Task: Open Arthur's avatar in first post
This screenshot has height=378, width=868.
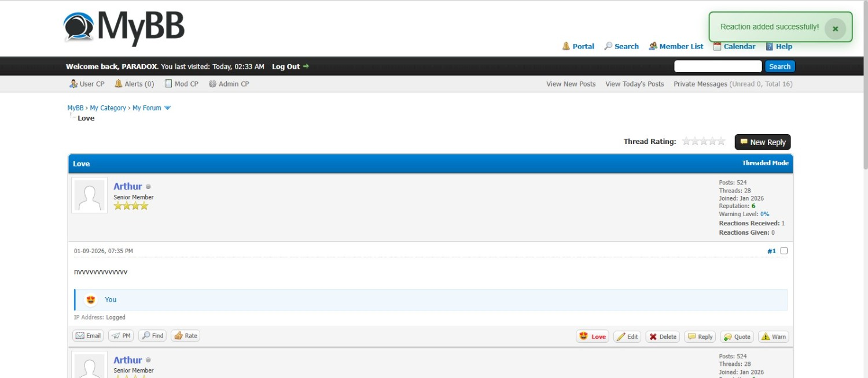Action: (89, 195)
